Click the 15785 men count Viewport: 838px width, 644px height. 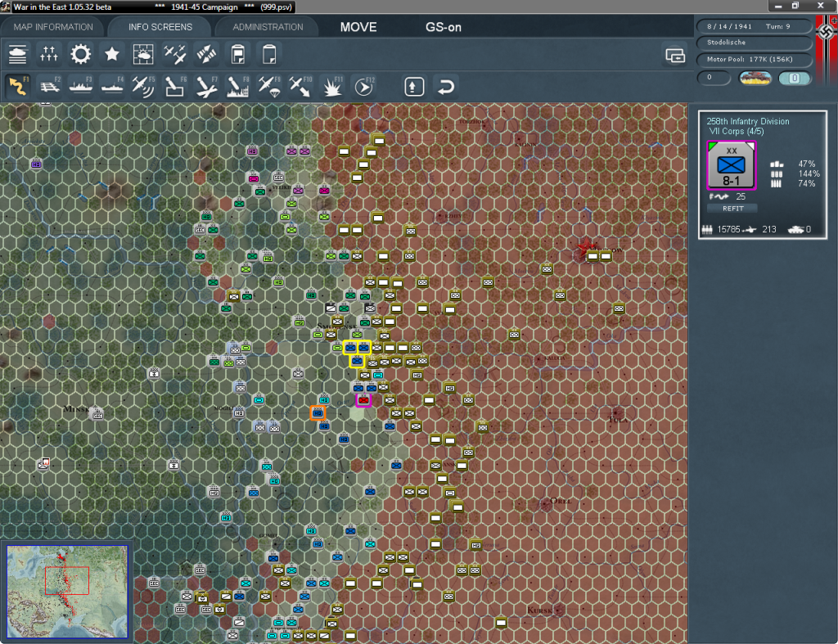tap(728, 229)
